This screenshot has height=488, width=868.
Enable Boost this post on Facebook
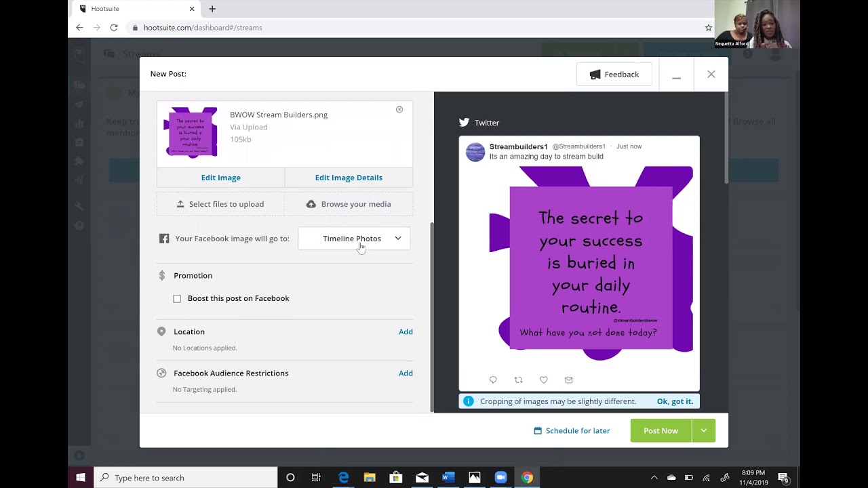pyautogui.click(x=177, y=299)
